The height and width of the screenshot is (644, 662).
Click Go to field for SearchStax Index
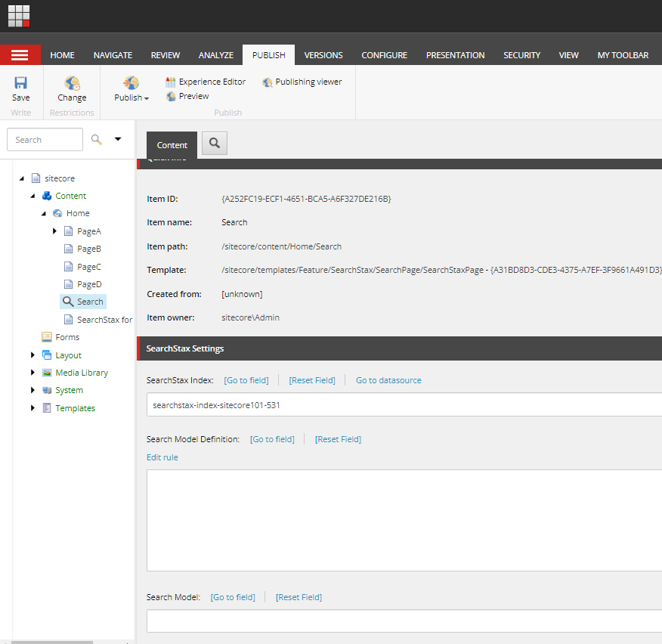246,380
